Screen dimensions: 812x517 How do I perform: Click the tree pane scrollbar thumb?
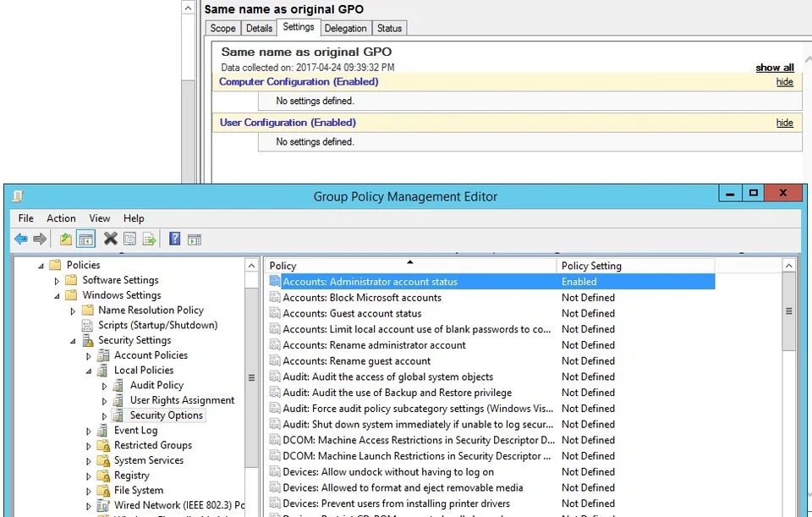coord(252,378)
